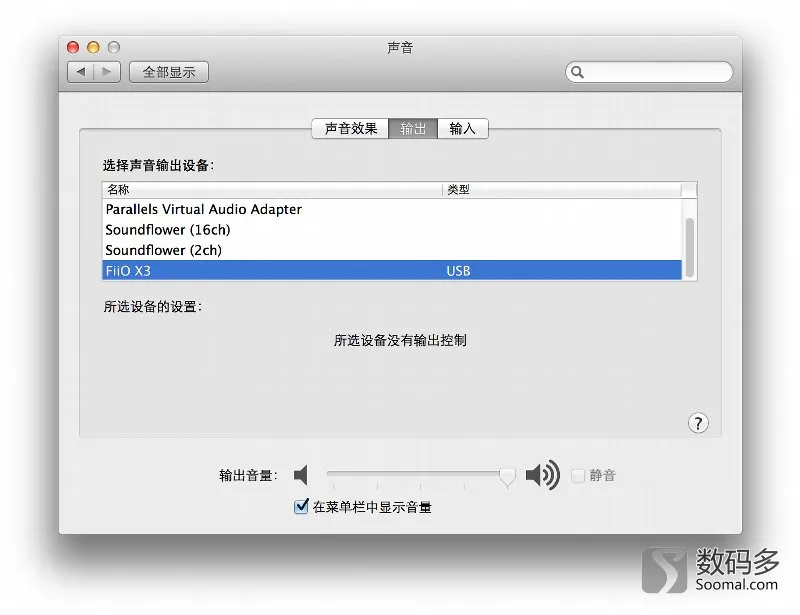Choose Soundflower (2ch) output device
Screen dimensions: 800x615
click(392, 250)
